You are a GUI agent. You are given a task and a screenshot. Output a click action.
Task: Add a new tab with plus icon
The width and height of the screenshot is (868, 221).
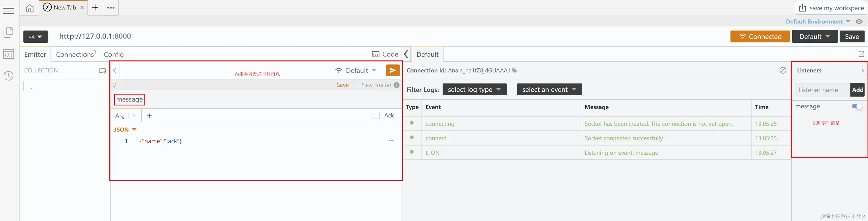pos(95,7)
